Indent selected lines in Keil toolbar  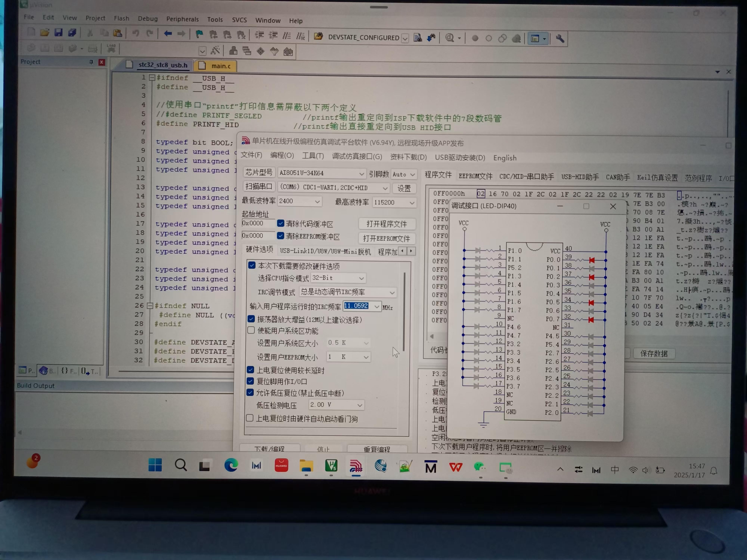259,35
